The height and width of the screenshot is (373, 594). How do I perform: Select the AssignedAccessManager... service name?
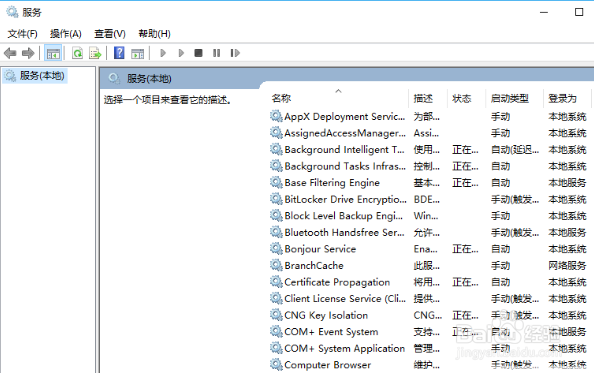tap(345, 133)
